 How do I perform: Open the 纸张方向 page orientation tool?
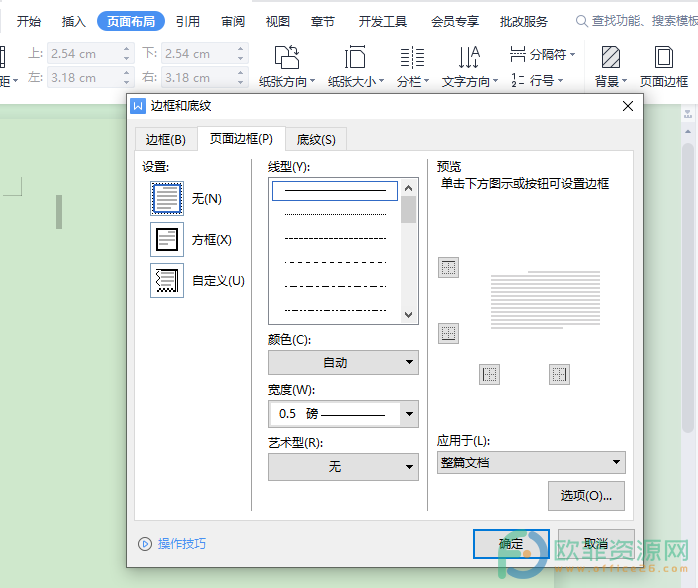click(x=287, y=66)
